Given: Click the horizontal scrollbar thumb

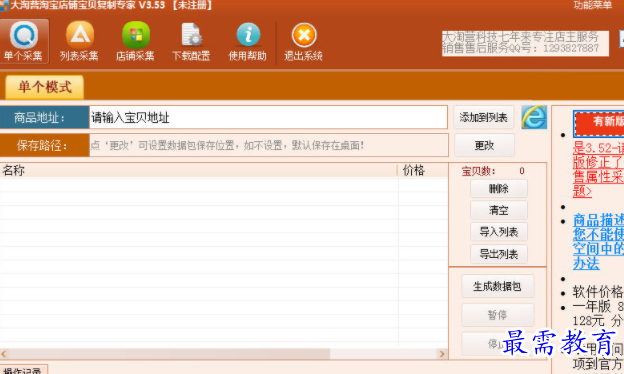Looking at the screenshot, I should (169, 354).
